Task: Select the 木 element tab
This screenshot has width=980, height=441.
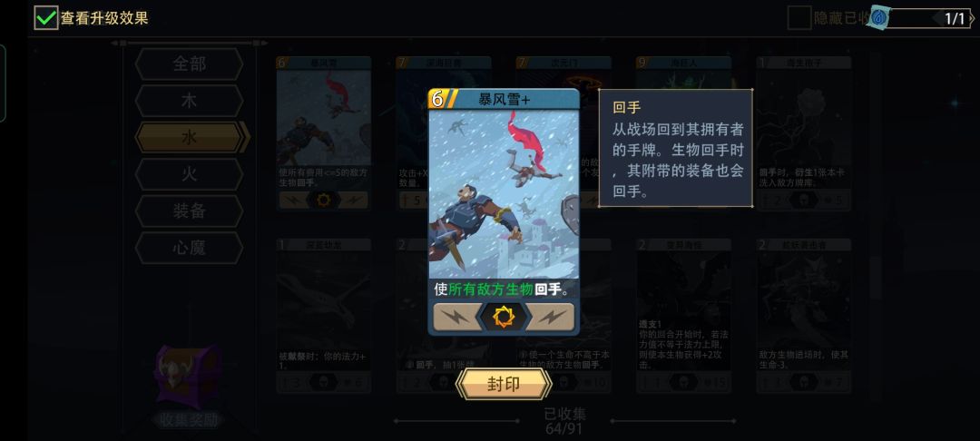Action: click(190, 101)
